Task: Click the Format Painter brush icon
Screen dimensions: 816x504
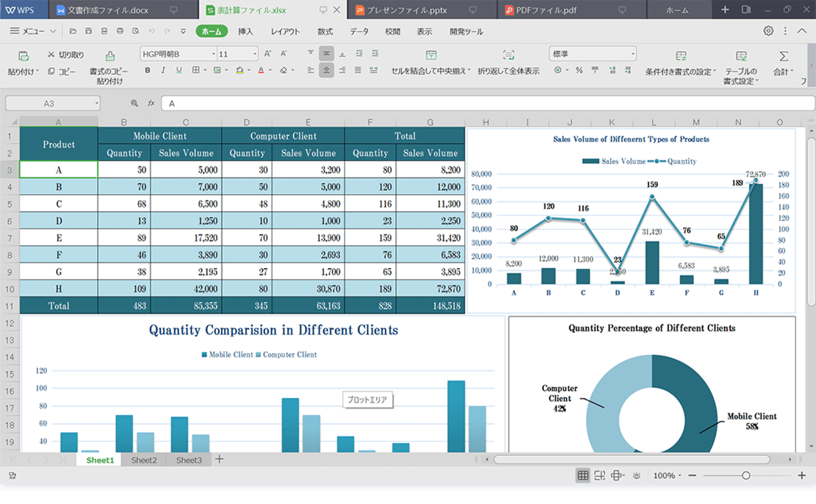Action: coord(110,56)
